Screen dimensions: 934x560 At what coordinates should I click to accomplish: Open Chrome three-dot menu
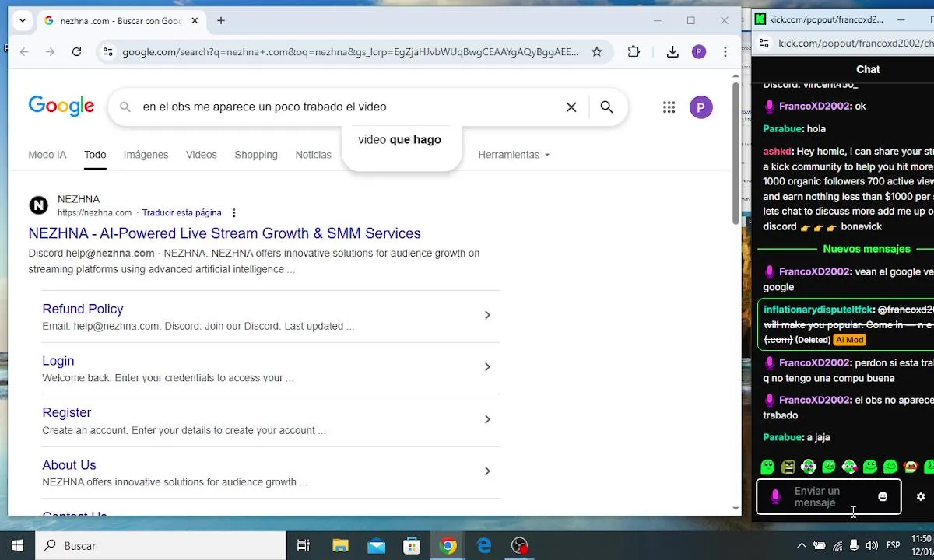click(x=725, y=52)
